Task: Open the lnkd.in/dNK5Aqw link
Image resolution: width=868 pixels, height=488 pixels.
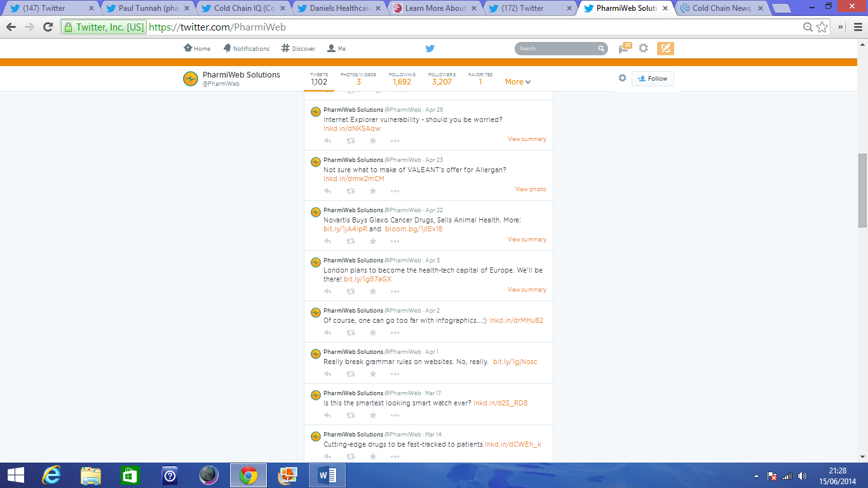Action: [x=352, y=128]
